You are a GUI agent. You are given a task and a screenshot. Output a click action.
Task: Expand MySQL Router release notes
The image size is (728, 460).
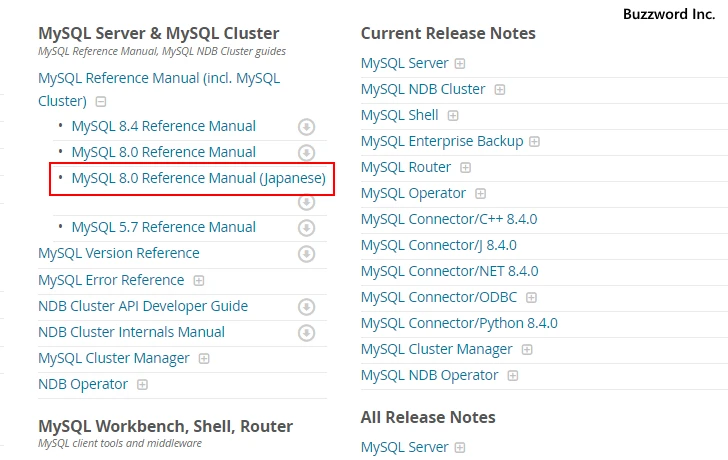click(x=465, y=168)
